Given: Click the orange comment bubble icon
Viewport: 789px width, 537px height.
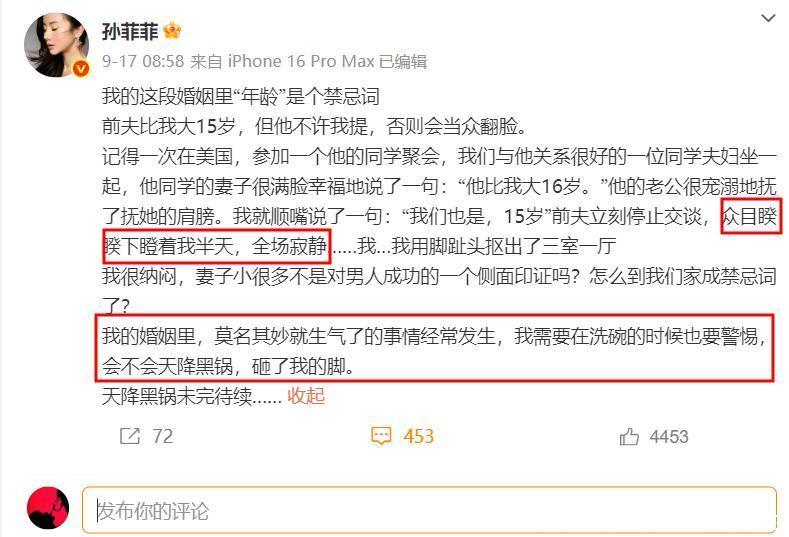Looking at the screenshot, I should [381, 436].
